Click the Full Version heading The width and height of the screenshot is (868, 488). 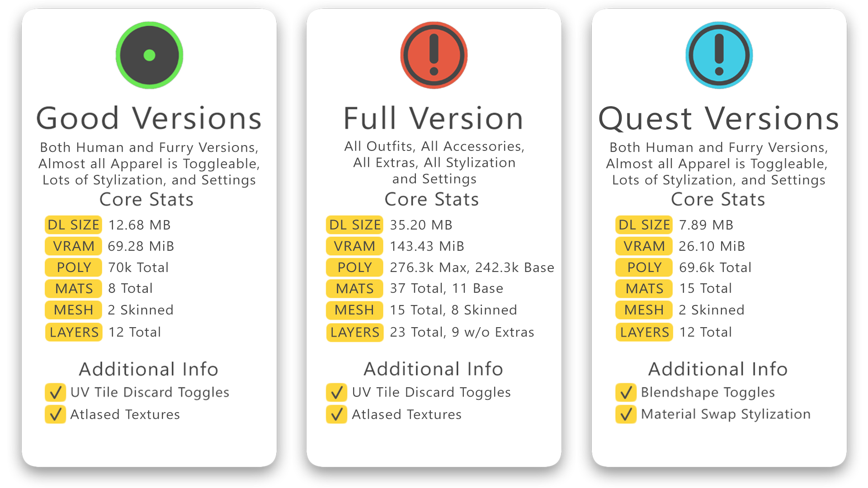433,119
